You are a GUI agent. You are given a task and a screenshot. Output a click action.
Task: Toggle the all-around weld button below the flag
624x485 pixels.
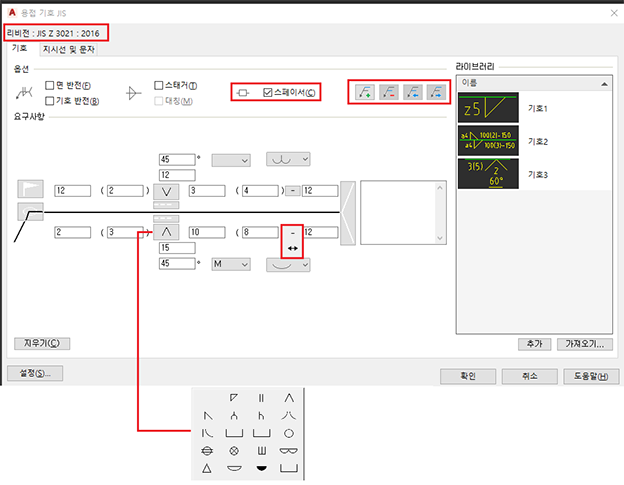pyautogui.click(x=30, y=211)
